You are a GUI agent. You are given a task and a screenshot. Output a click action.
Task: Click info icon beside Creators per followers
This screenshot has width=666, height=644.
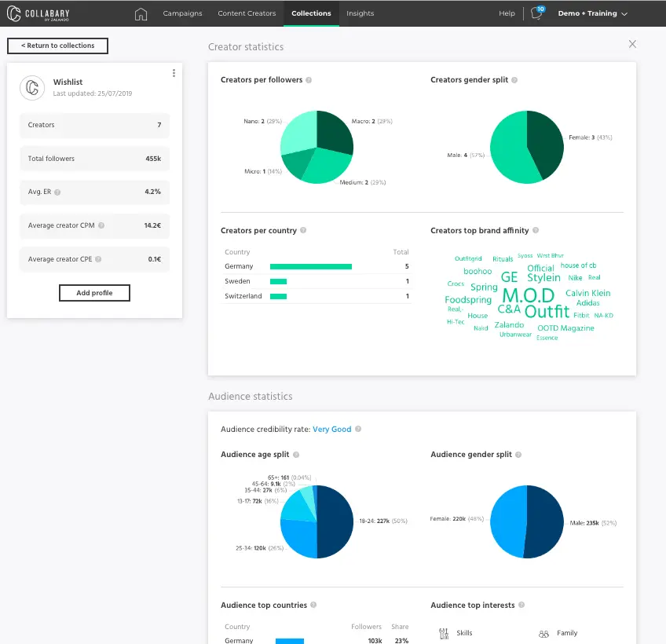click(x=309, y=80)
